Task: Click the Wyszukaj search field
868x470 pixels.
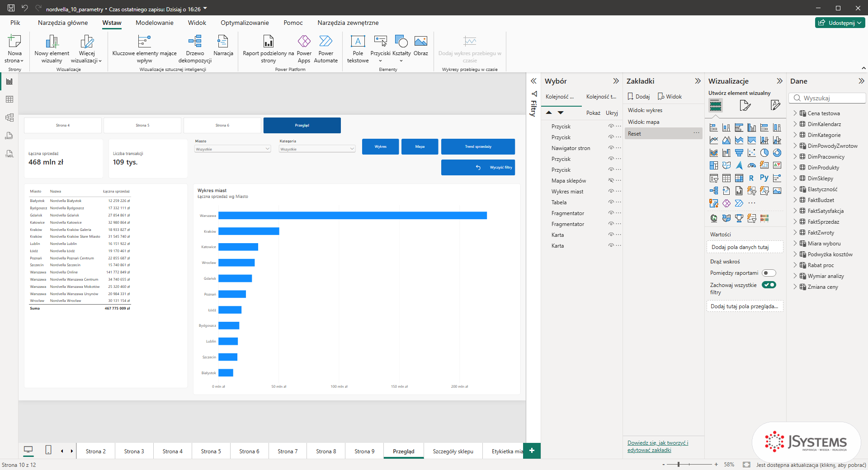Action: click(x=827, y=98)
